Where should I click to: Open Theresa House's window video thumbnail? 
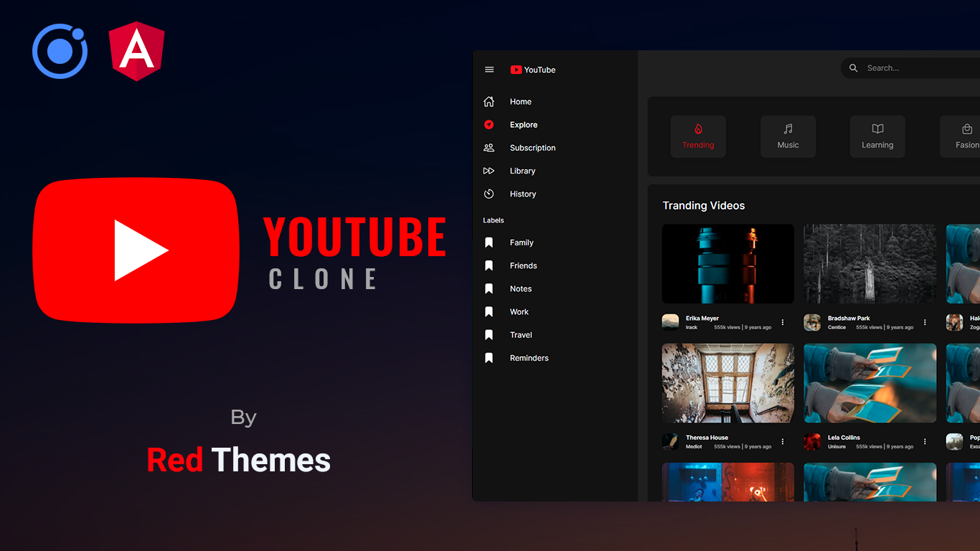coord(728,383)
